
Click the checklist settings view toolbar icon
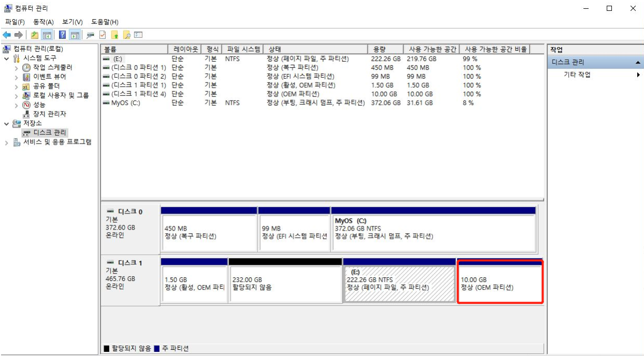click(x=138, y=35)
